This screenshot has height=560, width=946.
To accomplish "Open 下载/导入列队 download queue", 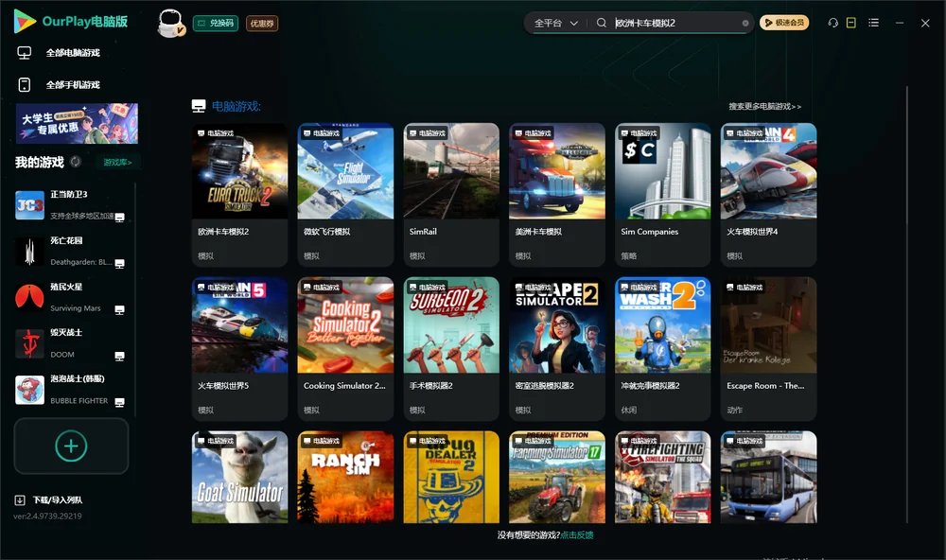I will [58, 500].
